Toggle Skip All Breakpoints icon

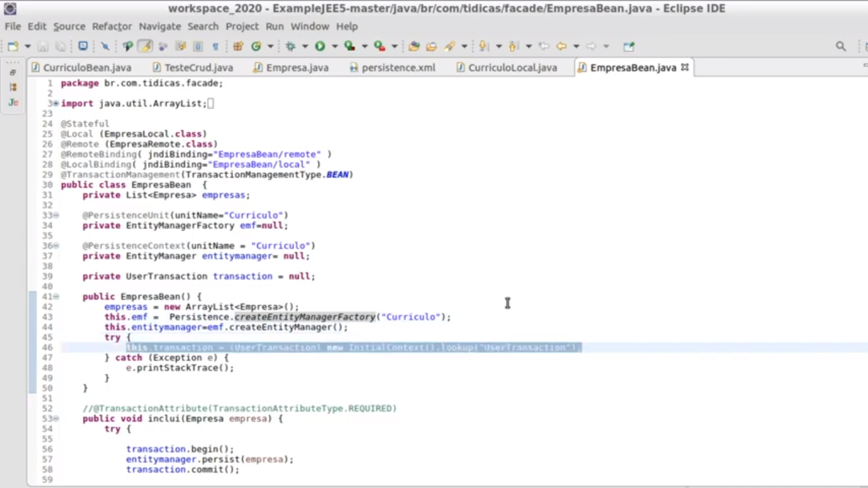[x=105, y=46]
